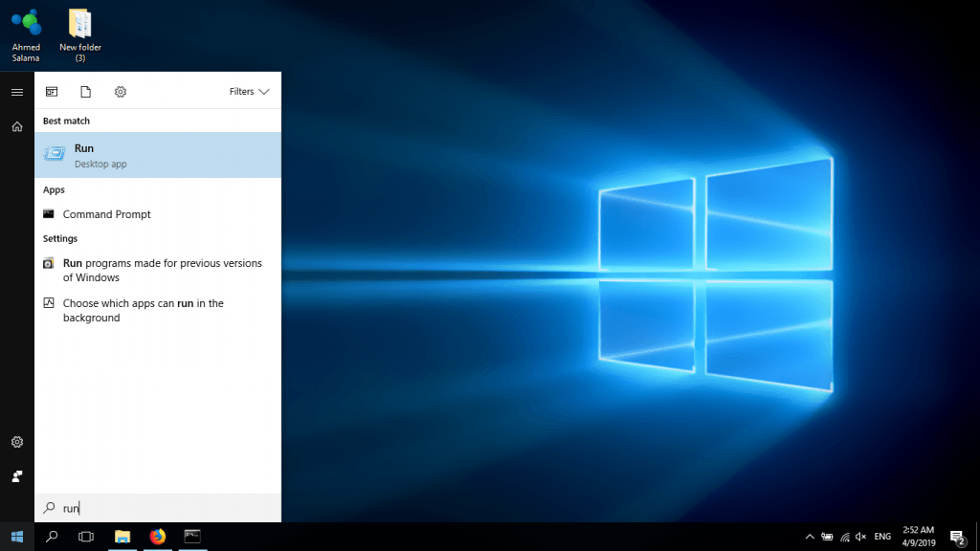
Task: Click the Windows Start button
Action: (17, 537)
